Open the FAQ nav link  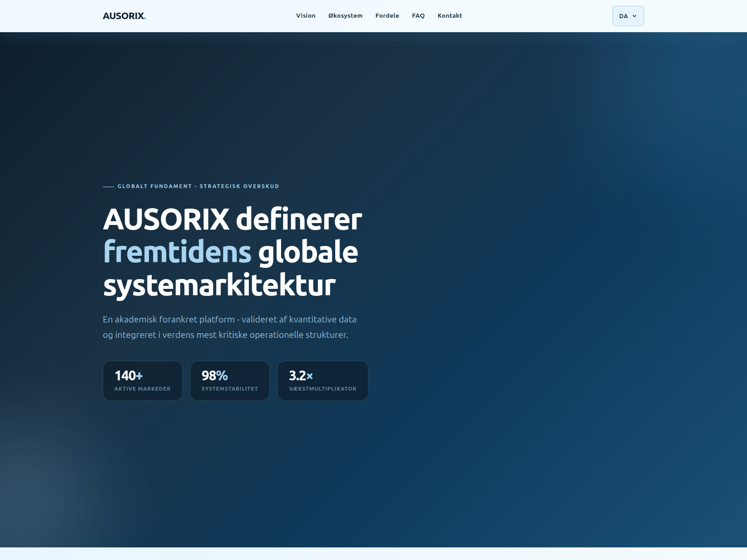(x=418, y=15)
